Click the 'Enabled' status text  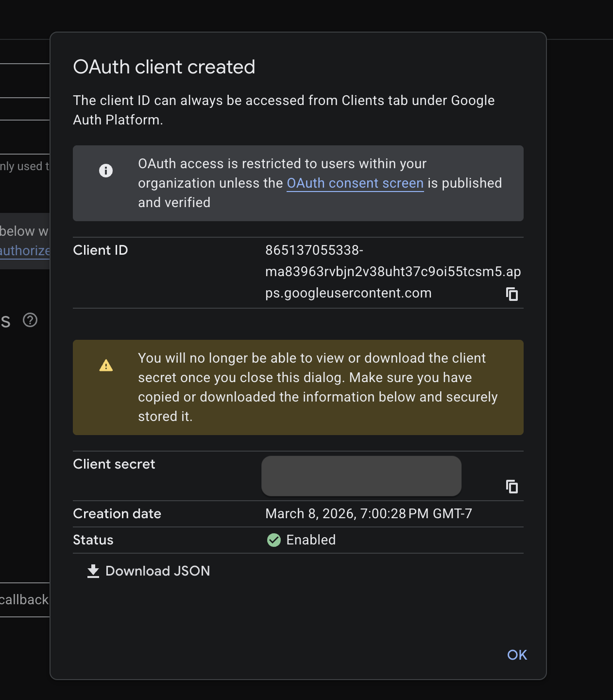(x=311, y=540)
